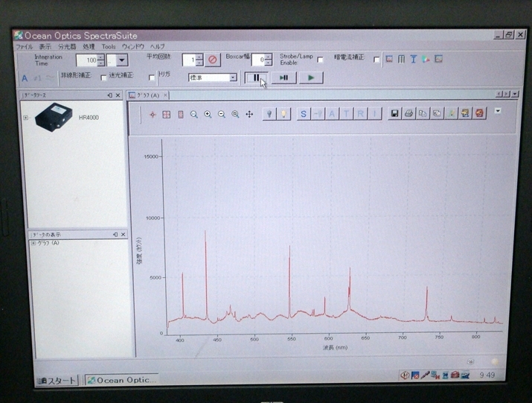Click the Integration Time value field

(87, 60)
